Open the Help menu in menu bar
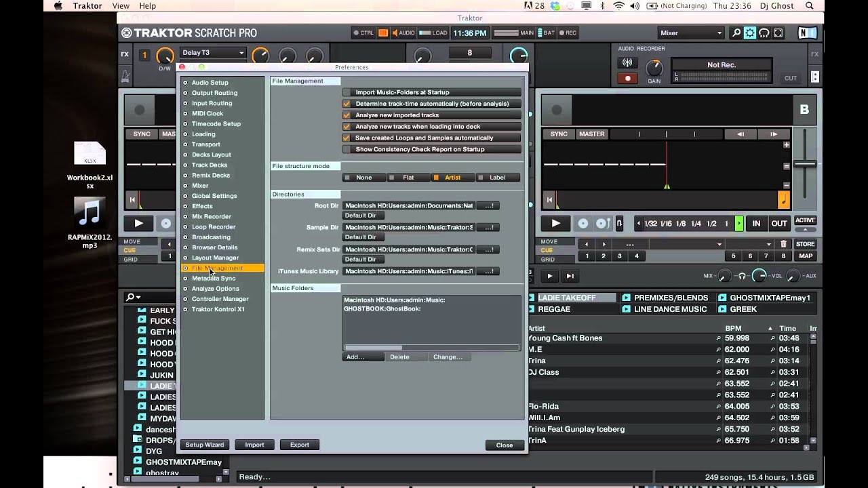The image size is (868, 488). click(x=147, y=6)
